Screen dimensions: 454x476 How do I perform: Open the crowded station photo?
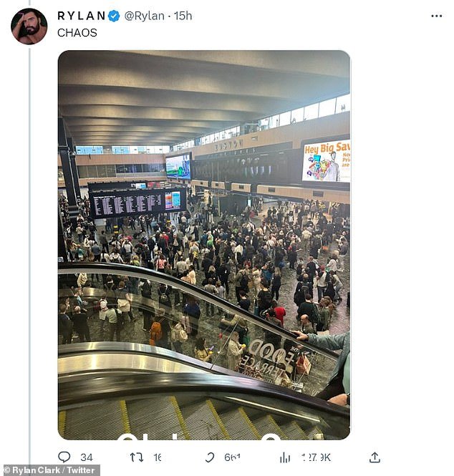(x=204, y=245)
